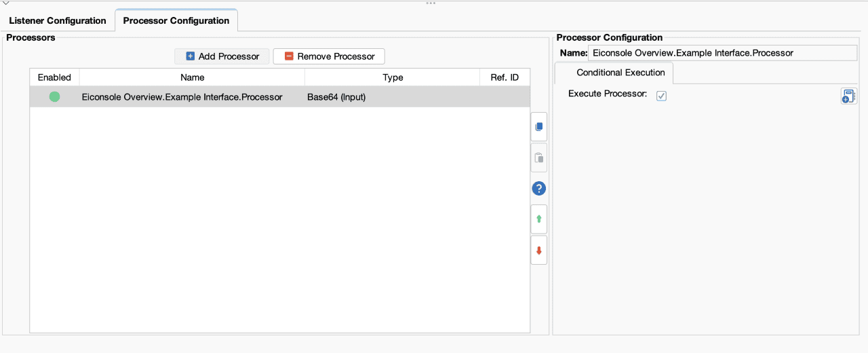Viewport: 868px width, 353px height.
Task: Open the blue question mark help icon
Action: click(539, 189)
